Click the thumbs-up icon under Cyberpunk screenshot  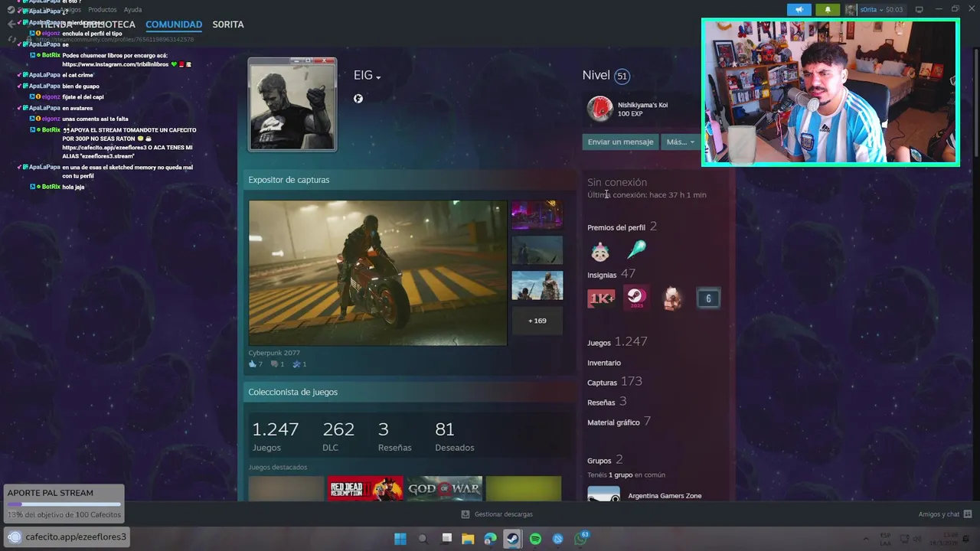[253, 364]
